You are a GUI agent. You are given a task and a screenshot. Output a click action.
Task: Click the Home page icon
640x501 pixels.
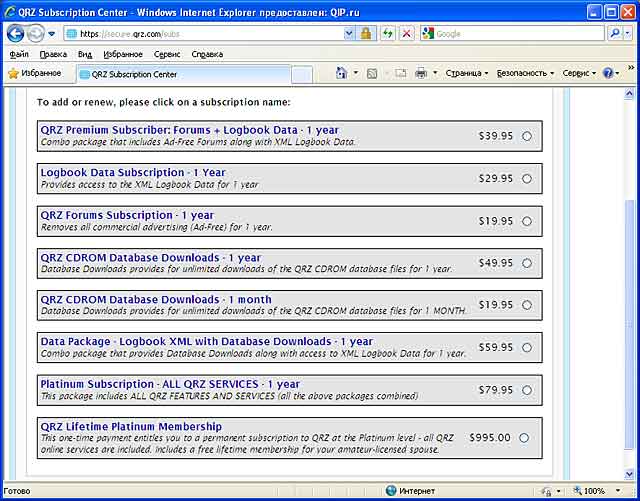[x=341, y=73]
